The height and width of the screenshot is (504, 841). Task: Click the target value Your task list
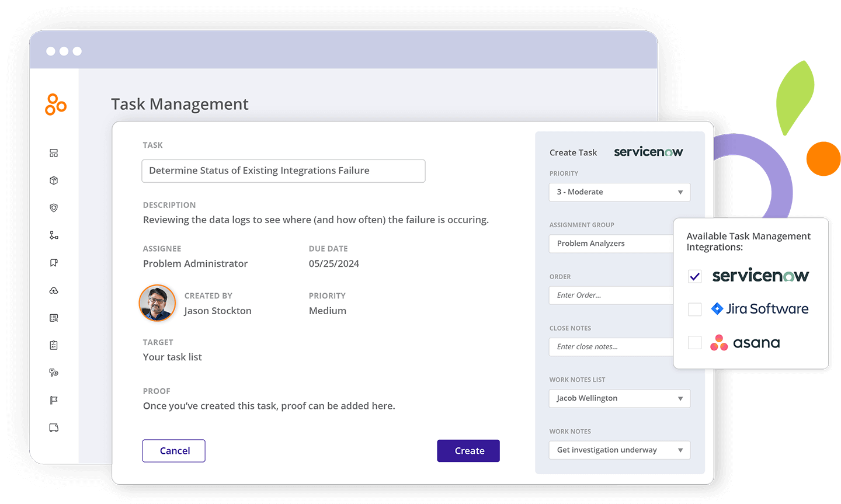(172, 357)
